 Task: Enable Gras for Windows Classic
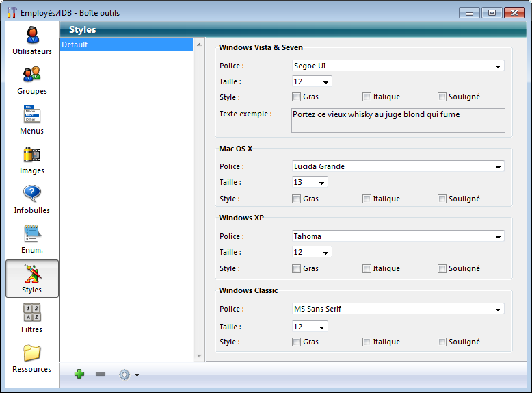click(x=296, y=342)
